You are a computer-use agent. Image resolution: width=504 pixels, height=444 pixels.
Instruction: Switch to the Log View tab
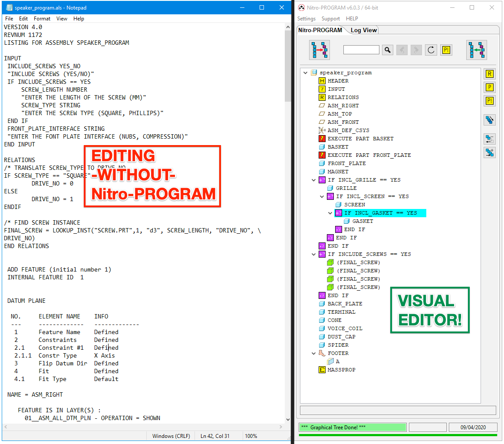point(364,30)
